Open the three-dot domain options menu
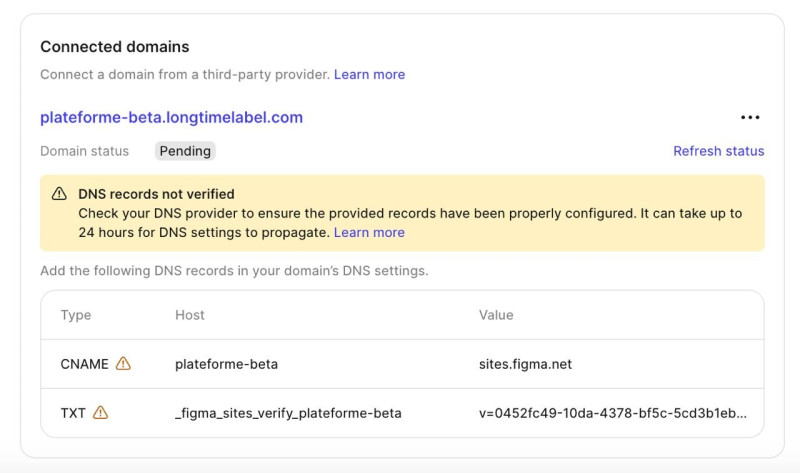Screen dimensions: 800x473 pos(750,118)
